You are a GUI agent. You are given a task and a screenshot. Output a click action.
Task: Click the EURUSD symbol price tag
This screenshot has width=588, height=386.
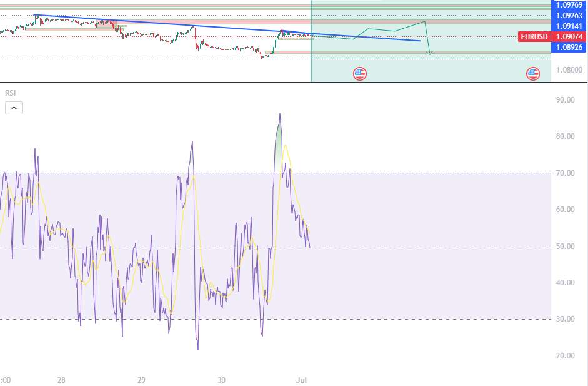pos(534,37)
